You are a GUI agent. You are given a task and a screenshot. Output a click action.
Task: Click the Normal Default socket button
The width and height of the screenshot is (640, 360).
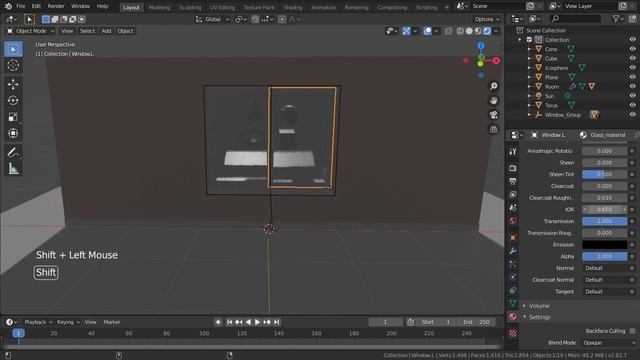[604, 268]
